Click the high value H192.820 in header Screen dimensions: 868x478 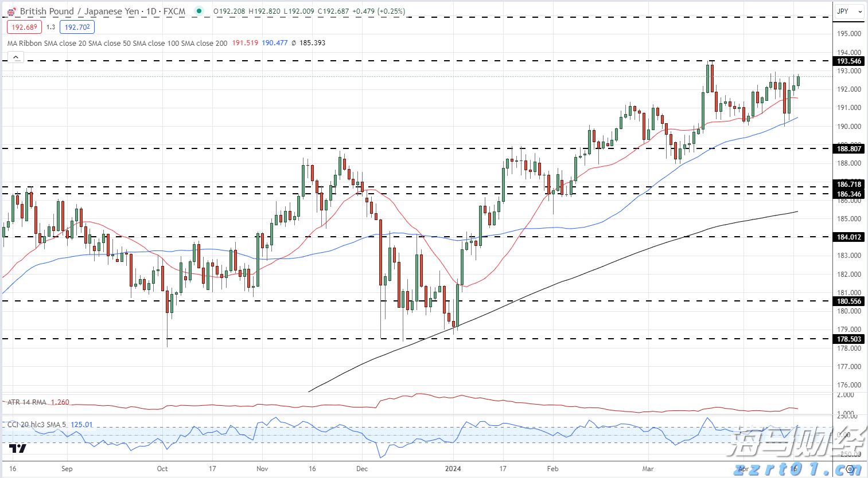(264, 11)
